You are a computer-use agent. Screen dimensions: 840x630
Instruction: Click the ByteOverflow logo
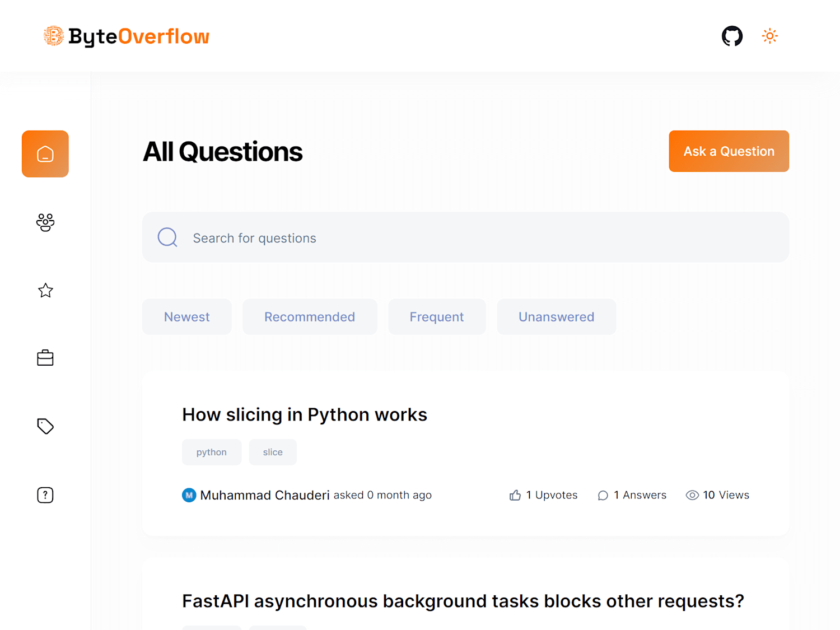[x=127, y=36]
